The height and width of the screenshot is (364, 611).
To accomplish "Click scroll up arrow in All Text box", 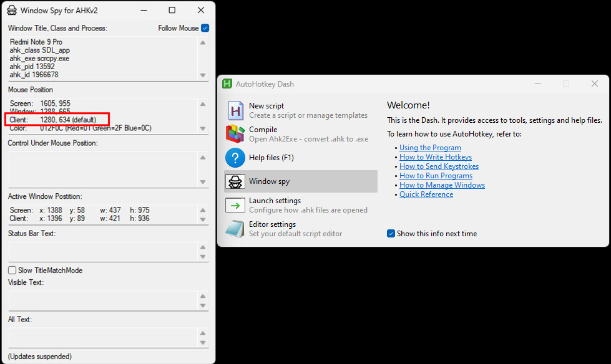I will 203,333.
